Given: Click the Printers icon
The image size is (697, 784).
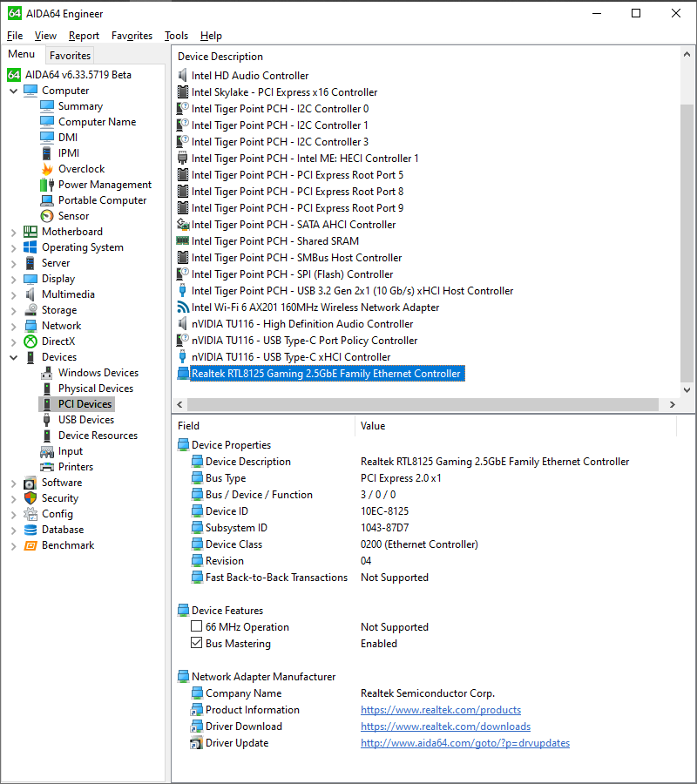Looking at the screenshot, I should pos(47,467).
